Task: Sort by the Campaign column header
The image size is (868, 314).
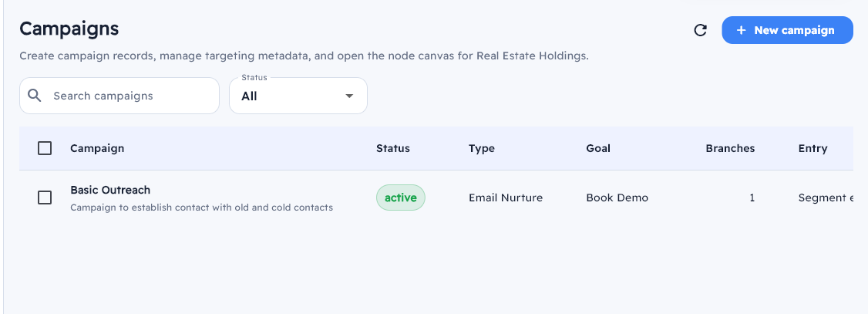Action: click(x=97, y=148)
